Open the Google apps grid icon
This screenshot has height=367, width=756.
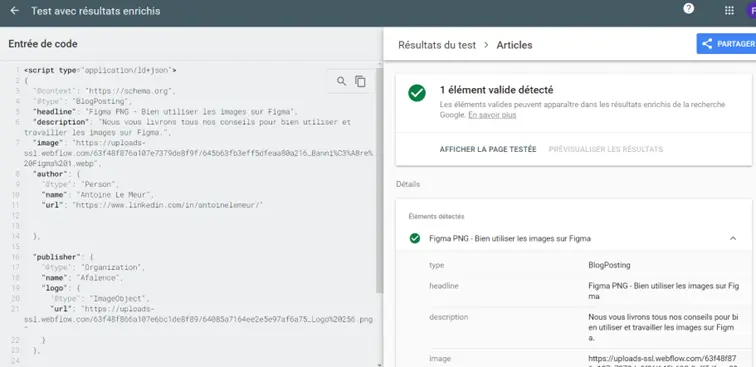(729, 11)
